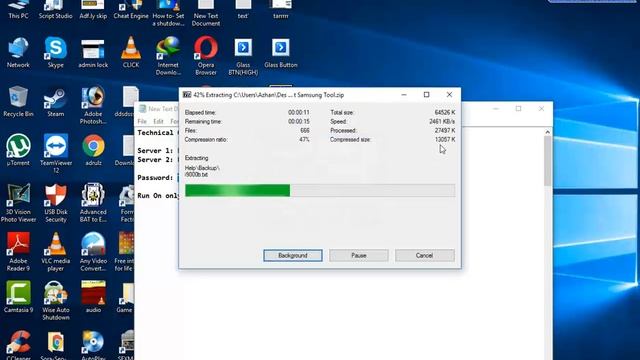The height and width of the screenshot is (360, 640).
Task: Launch Skype from desktop
Action: click(x=56, y=52)
